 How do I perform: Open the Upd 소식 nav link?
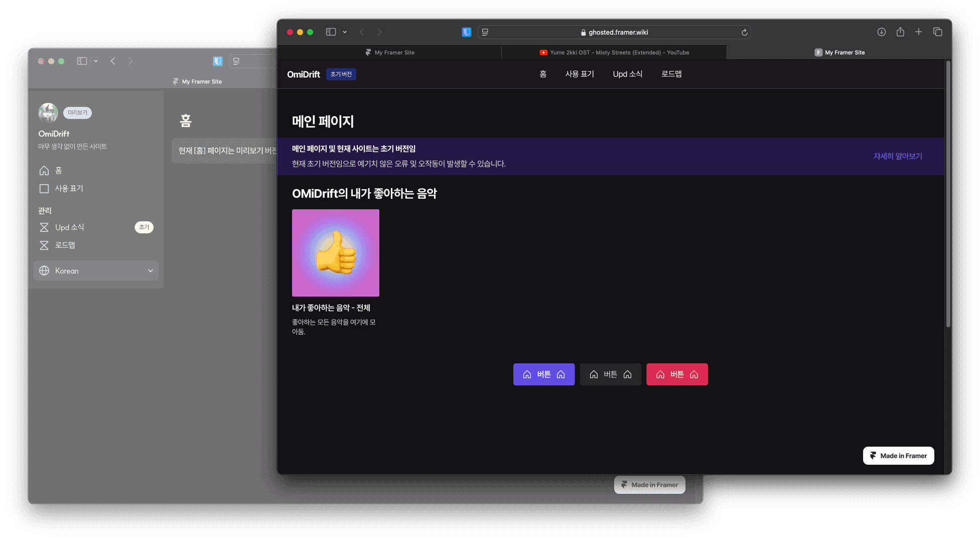pos(628,74)
